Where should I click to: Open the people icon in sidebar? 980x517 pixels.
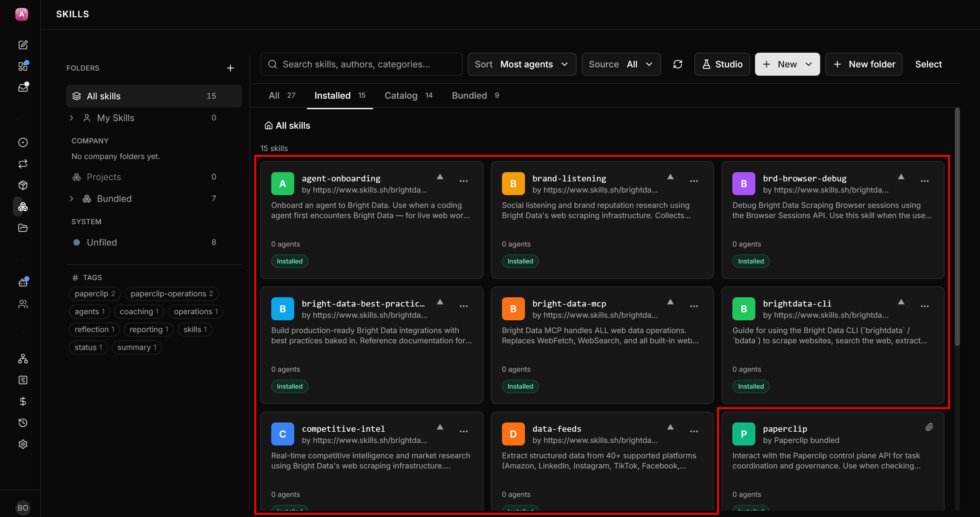[x=23, y=304]
